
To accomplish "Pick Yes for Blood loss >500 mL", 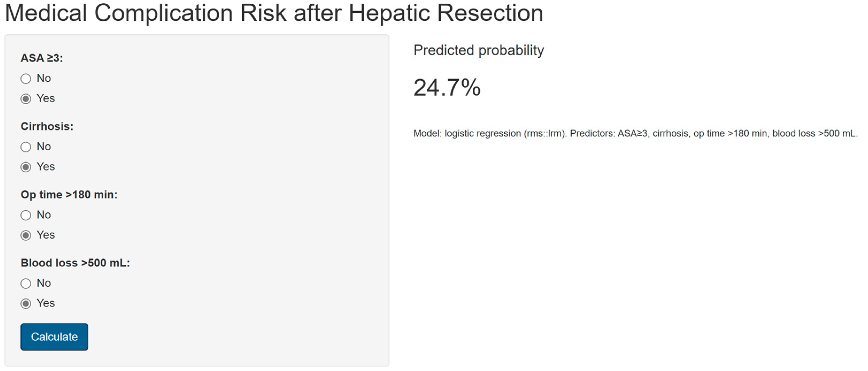I will 26,304.
